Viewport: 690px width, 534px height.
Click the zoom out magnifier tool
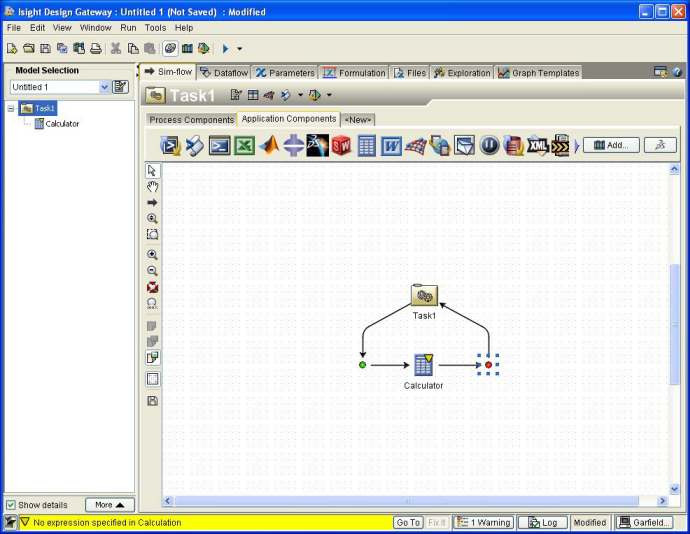click(152, 271)
